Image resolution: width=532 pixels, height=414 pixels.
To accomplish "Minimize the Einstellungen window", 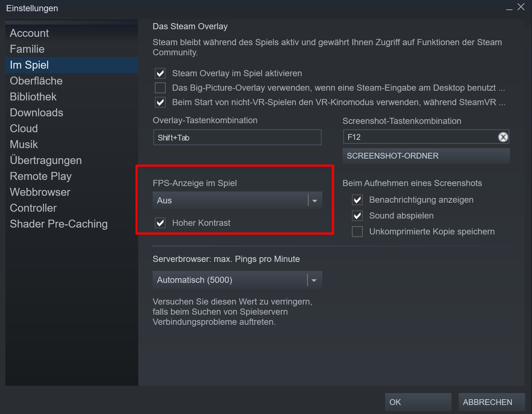I will 509,8.
